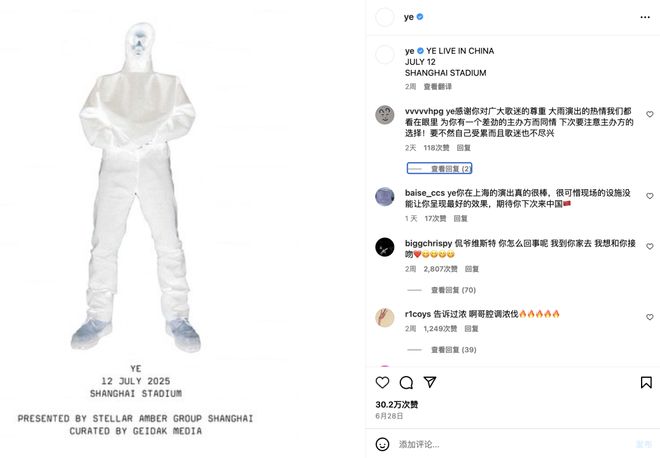The image size is (660, 458).
Task: Save post with the bookmark icon
Action: 646,382
